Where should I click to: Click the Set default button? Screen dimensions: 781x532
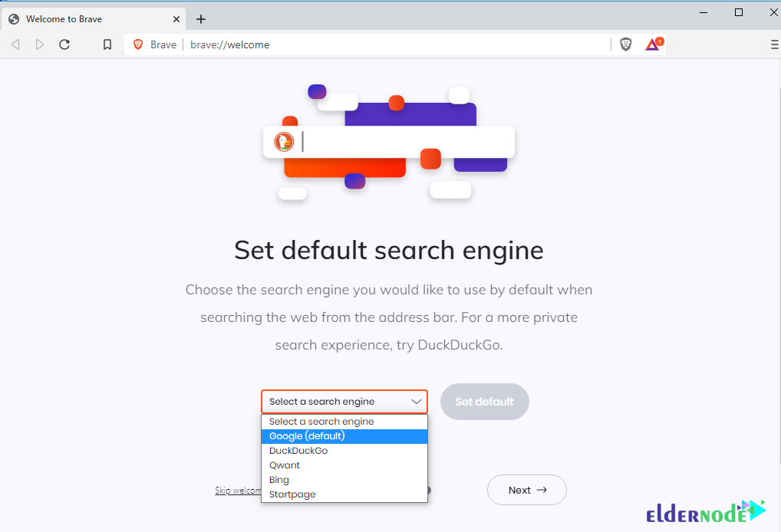tap(485, 402)
